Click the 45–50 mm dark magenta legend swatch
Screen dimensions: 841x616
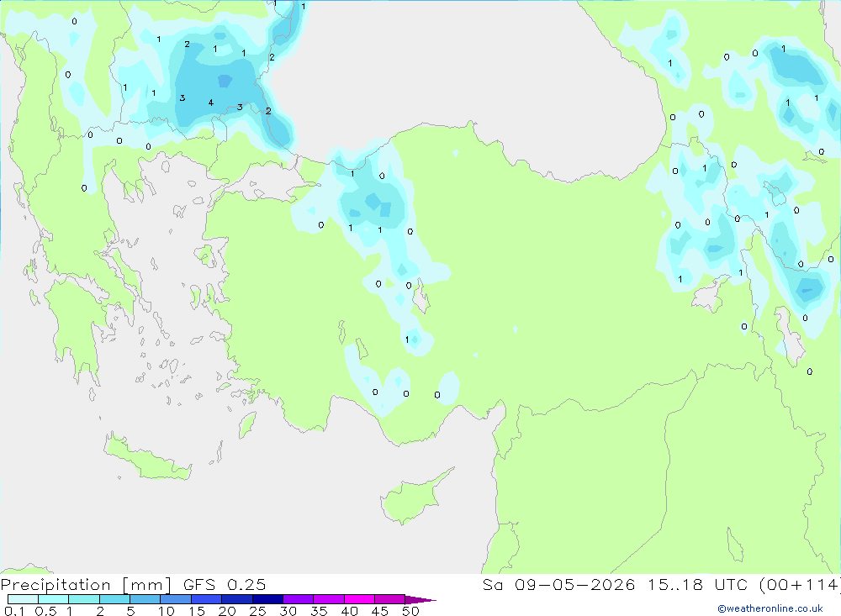(x=390, y=599)
